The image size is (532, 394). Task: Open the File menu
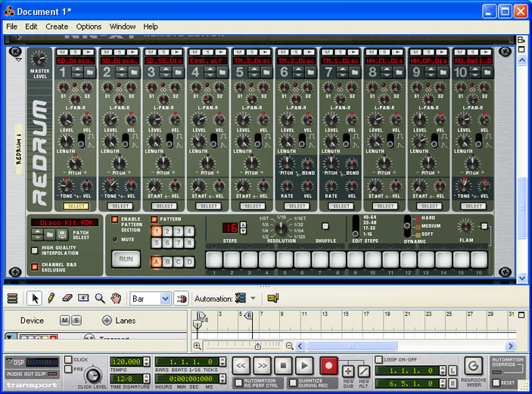coord(11,26)
